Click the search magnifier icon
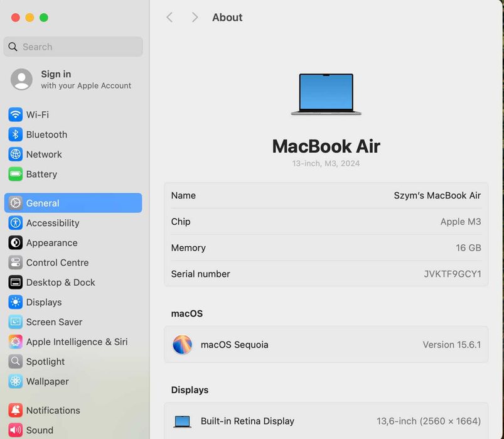 pos(13,46)
